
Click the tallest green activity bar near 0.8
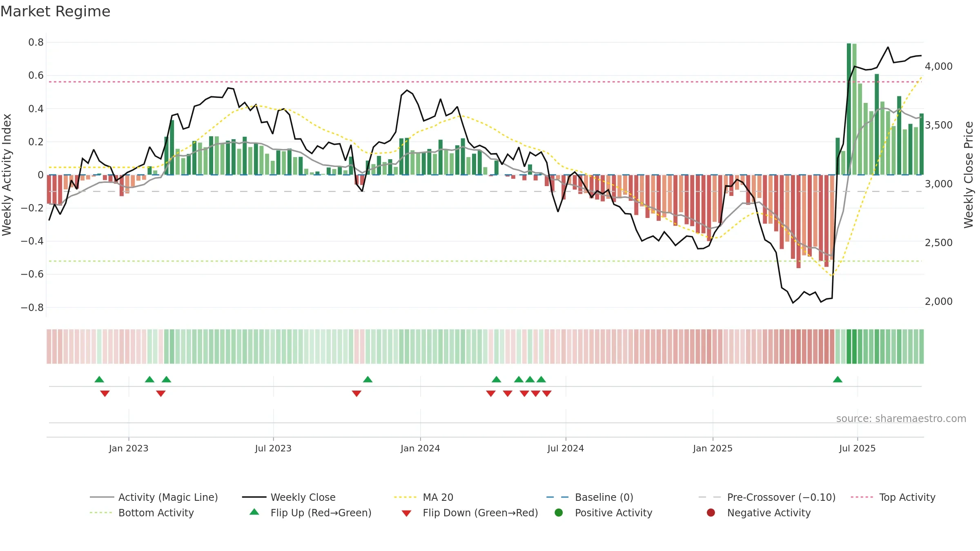tap(849, 109)
